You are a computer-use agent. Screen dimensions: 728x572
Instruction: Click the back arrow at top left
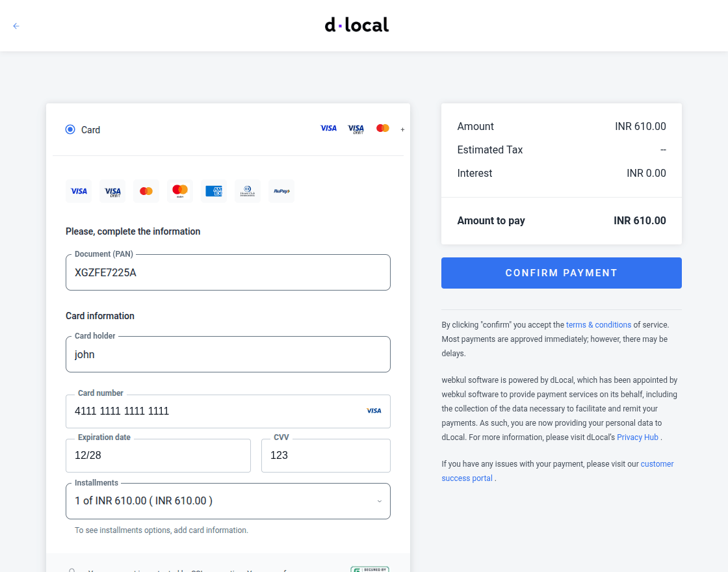(16, 25)
